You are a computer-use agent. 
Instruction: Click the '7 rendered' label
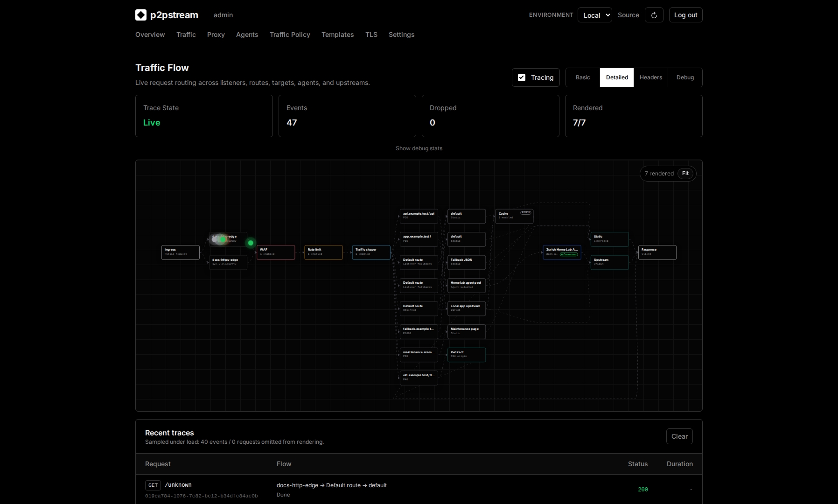[659, 174]
